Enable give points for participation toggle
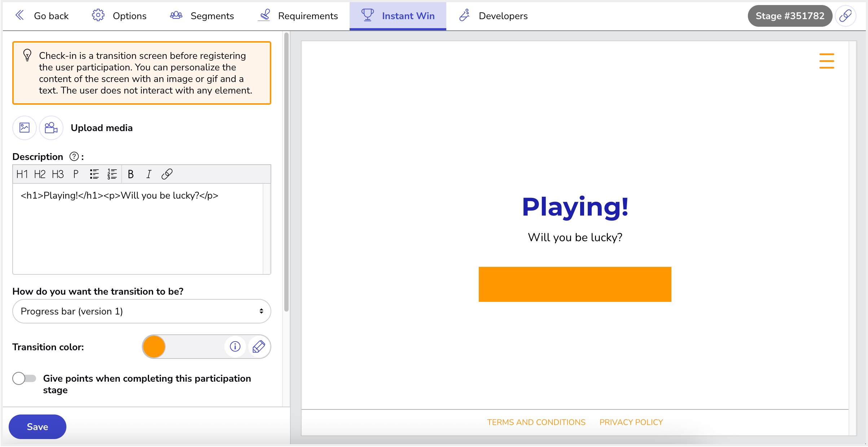The image size is (868, 447). [24, 378]
